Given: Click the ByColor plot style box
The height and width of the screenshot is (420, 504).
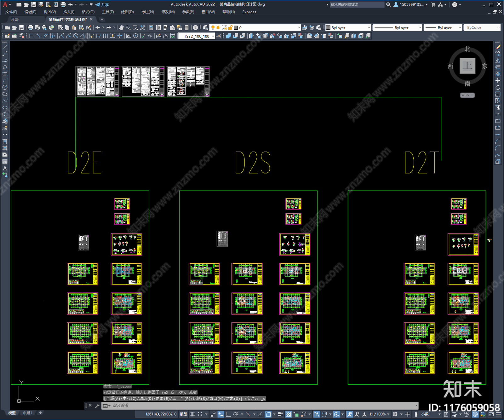Looking at the screenshot, I should pos(482,28).
